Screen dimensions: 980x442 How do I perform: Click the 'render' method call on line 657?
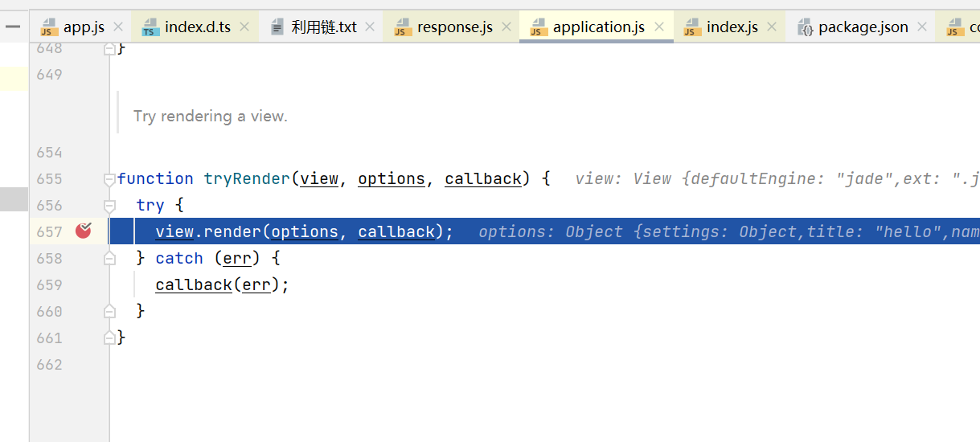[232, 231]
